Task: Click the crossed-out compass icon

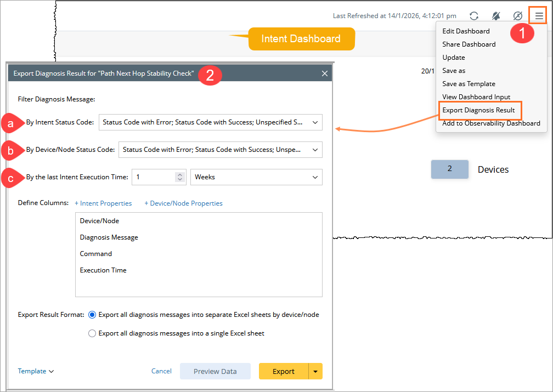Action: point(517,16)
